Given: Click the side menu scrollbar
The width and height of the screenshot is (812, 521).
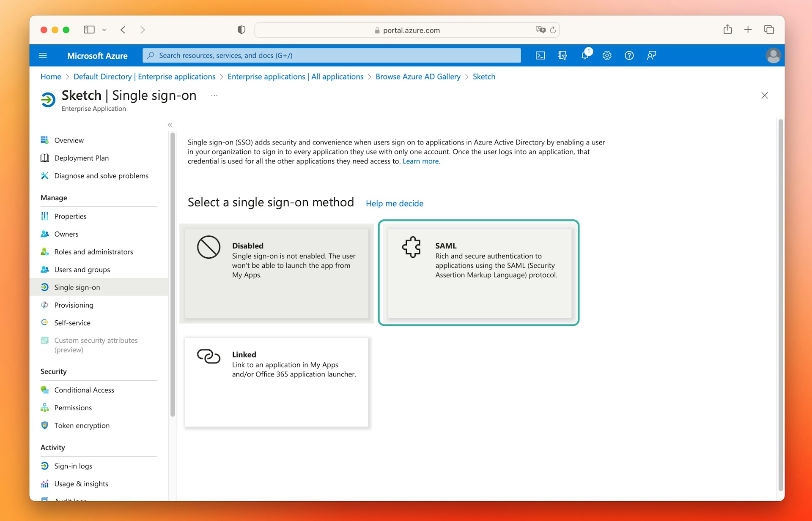Looking at the screenshot, I should pyautogui.click(x=173, y=275).
